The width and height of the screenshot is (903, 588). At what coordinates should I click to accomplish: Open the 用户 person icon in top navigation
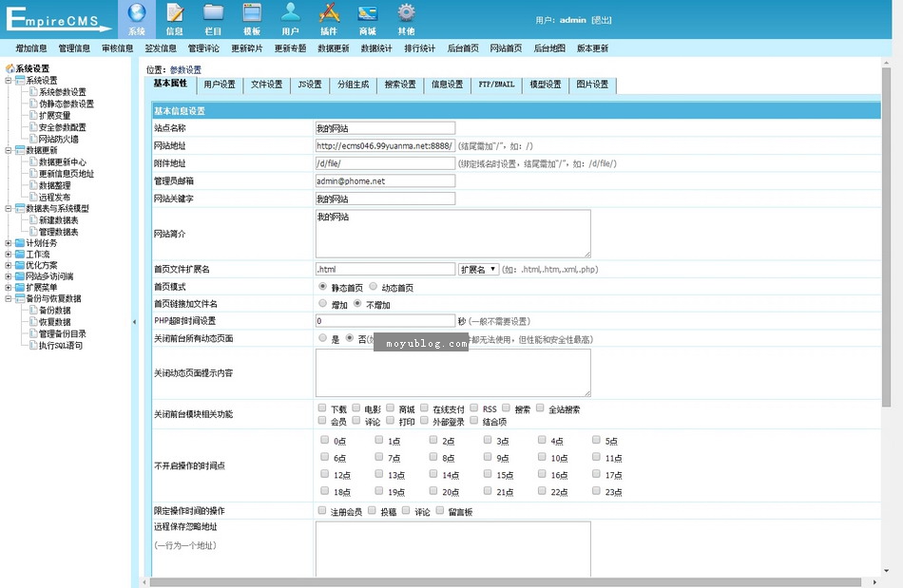[290, 12]
